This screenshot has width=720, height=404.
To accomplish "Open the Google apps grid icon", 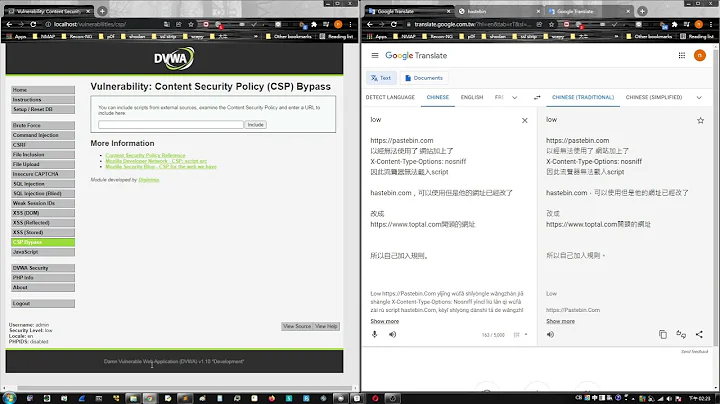I will click(x=682, y=56).
